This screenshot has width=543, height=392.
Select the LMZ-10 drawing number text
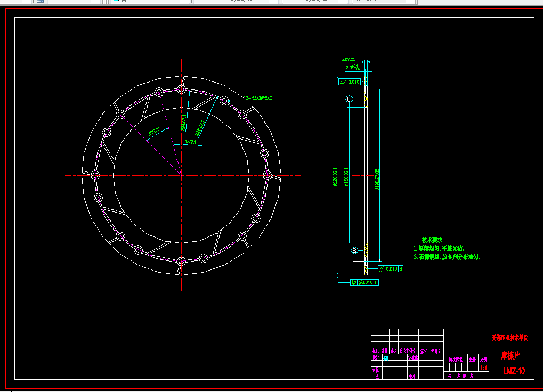(514, 371)
